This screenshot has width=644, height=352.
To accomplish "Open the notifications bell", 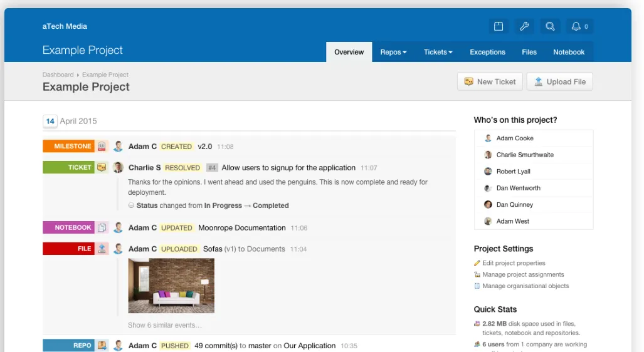I will (579, 26).
